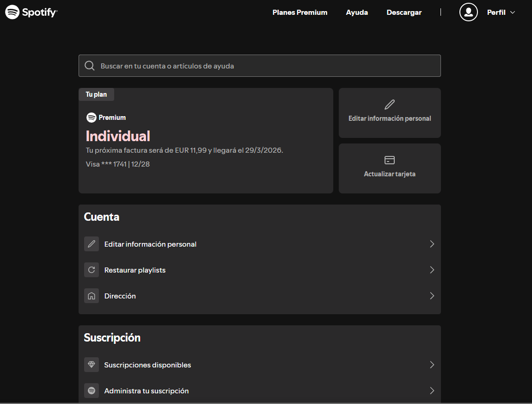The image size is (532, 404).
Task: Click the house icon beside Dirección
Action: [x=92, y=296]
